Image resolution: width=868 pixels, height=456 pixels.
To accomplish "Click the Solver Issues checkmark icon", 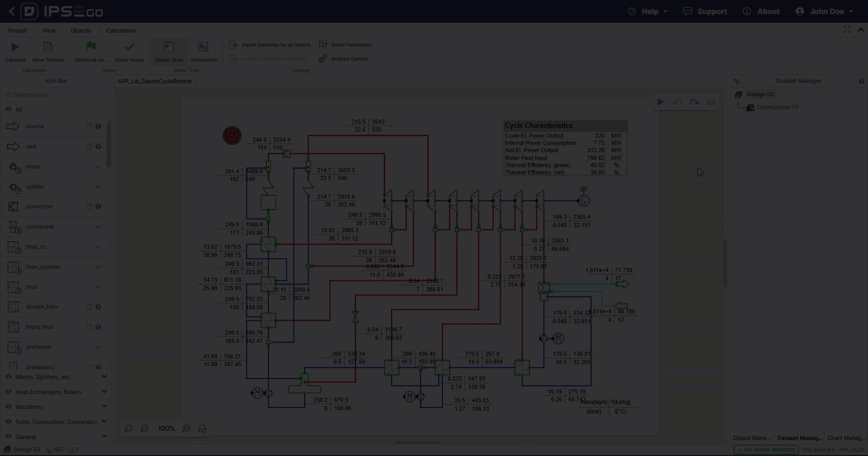I will tap(129, 48).
